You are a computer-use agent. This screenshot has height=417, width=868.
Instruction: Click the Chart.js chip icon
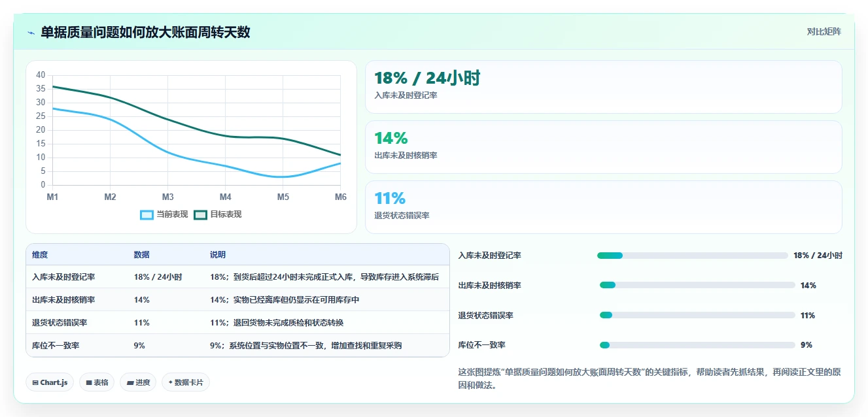[35, 382]
